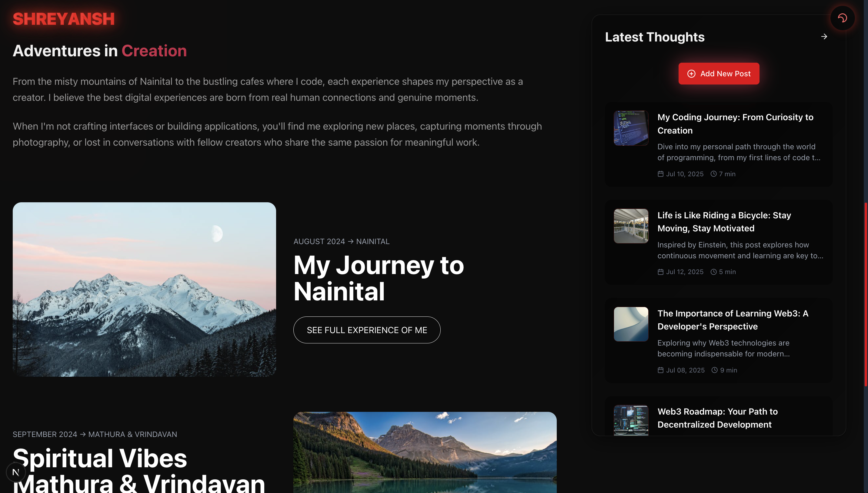Click the code screenshot thumbnail

(x=631, y=128)
